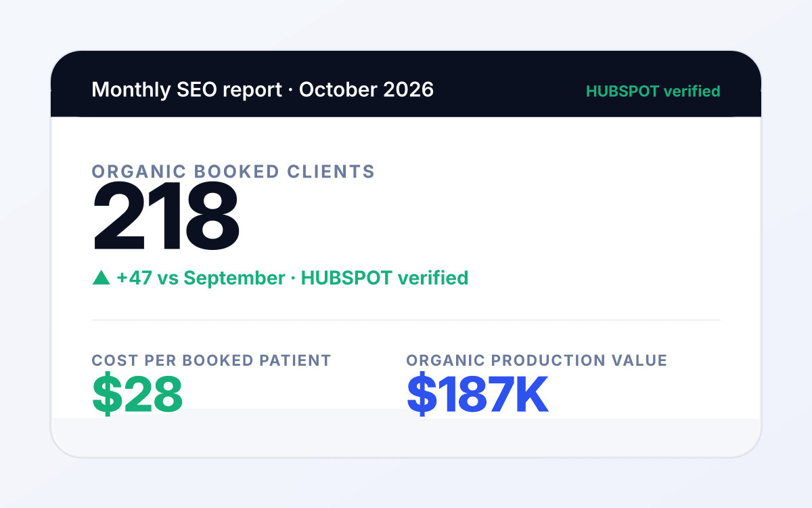Image resolution: width=812 pixels, height=508 pixels.
Task: Select the 'ORGANIC BOOKED CLIENTS' label
Action: (233, 171)
